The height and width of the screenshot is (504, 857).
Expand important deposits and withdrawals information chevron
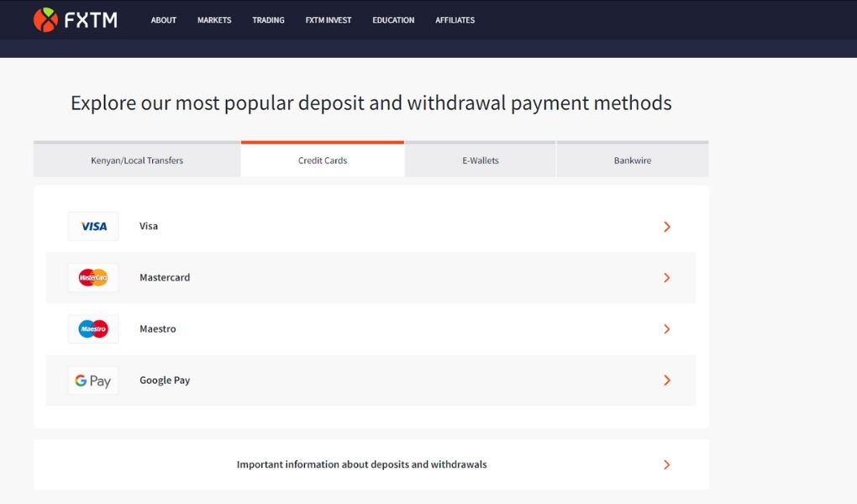point(667,465)
